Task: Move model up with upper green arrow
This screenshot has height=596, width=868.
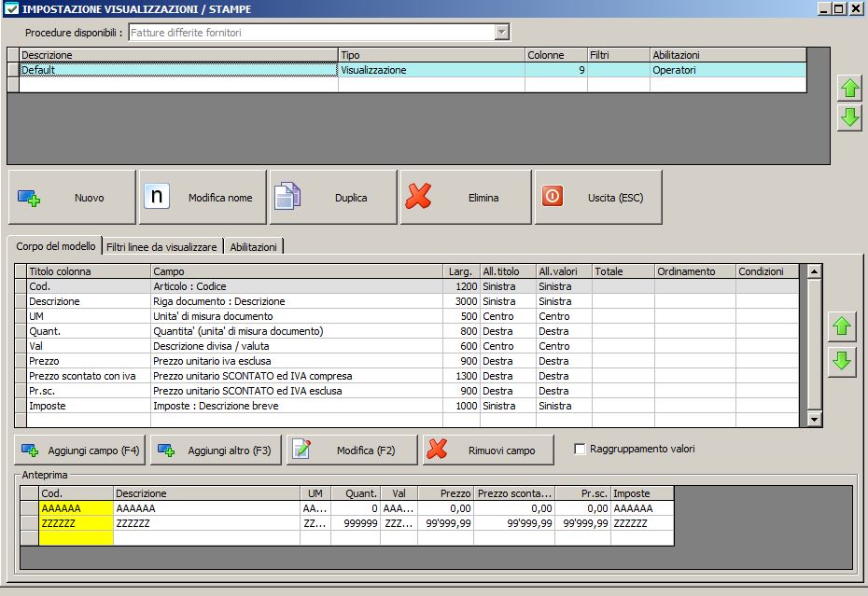Action: pos(849,88)
